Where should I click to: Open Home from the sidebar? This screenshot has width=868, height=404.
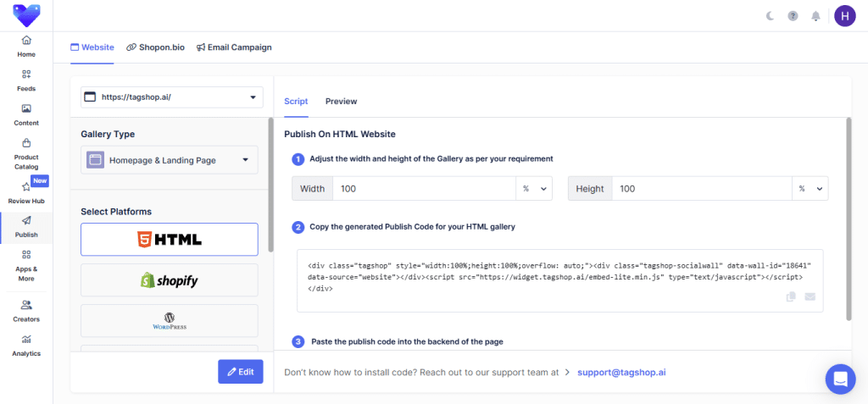click(x=26, y=46)
